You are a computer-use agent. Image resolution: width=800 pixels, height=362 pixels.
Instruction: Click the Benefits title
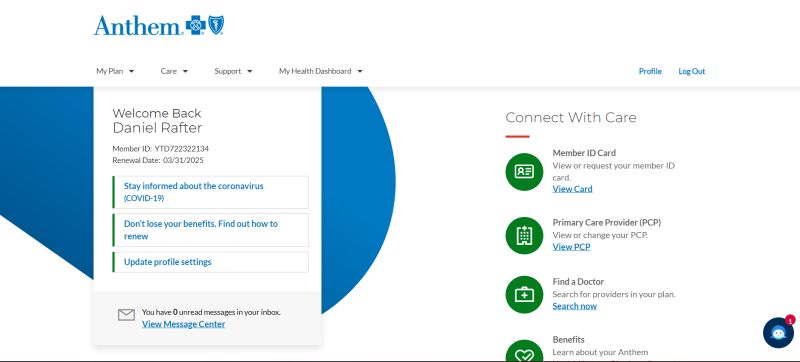tap(568, 340)
